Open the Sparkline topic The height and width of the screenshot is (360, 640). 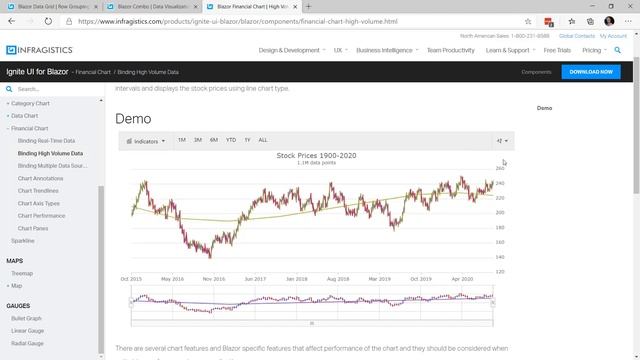pyautogui.click(x=22, y=241)
